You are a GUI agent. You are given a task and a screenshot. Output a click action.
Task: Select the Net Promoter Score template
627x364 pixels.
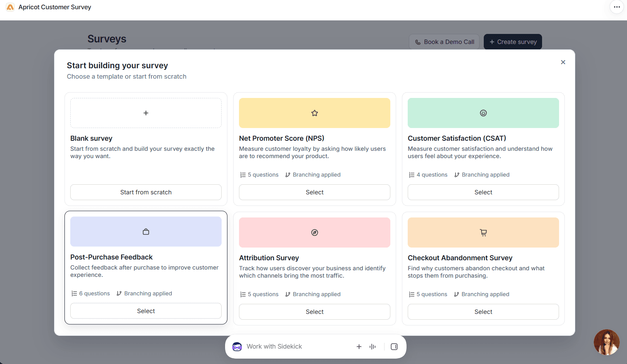click(x=315, y=192)
